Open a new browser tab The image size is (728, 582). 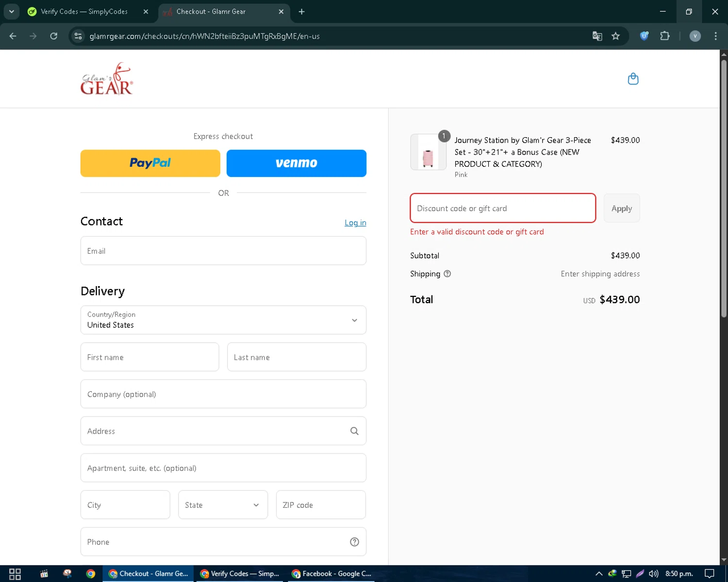301,12
